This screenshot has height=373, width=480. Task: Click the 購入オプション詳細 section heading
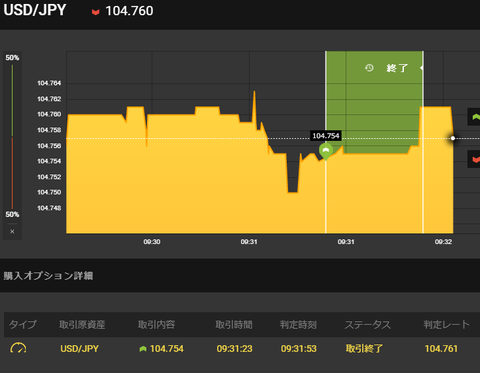(x=48, y=276)
